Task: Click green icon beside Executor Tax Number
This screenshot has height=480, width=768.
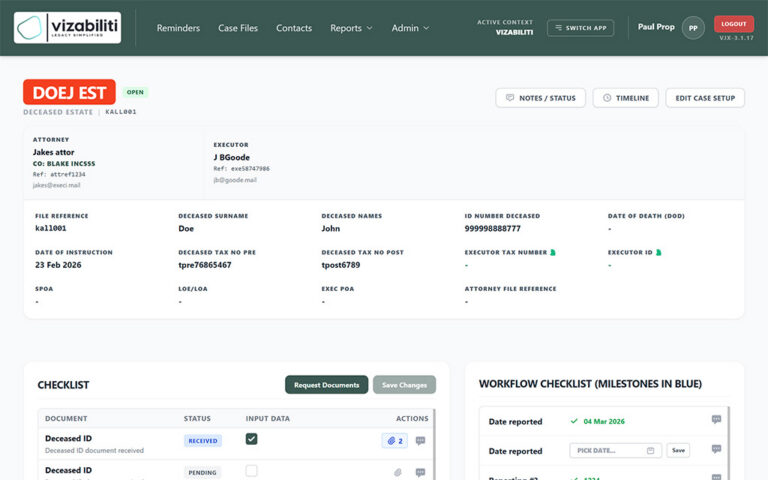Action: click(x=553, y=252)
